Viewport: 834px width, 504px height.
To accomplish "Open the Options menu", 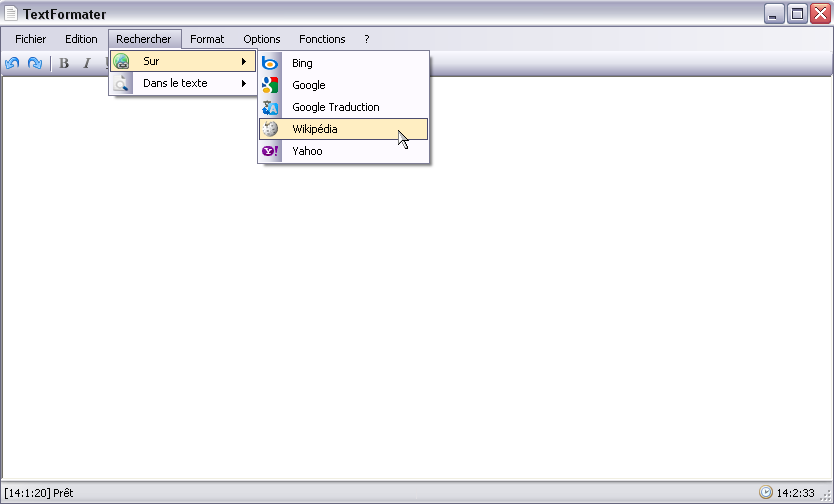I will (x=262, y=39).
